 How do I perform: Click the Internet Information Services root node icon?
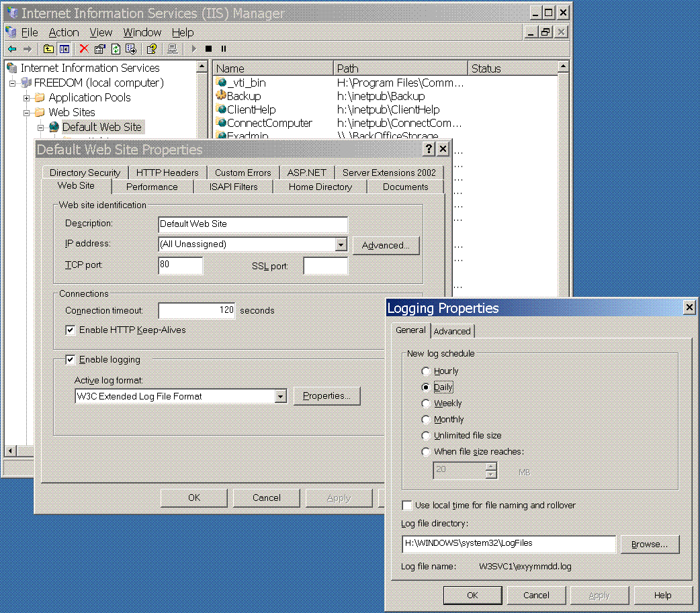tap(12, 68)
